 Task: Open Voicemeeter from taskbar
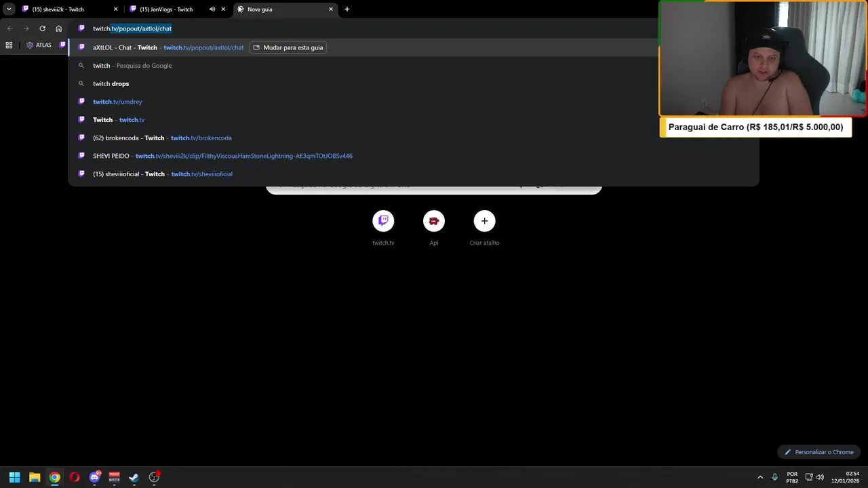tap(114, 477)
